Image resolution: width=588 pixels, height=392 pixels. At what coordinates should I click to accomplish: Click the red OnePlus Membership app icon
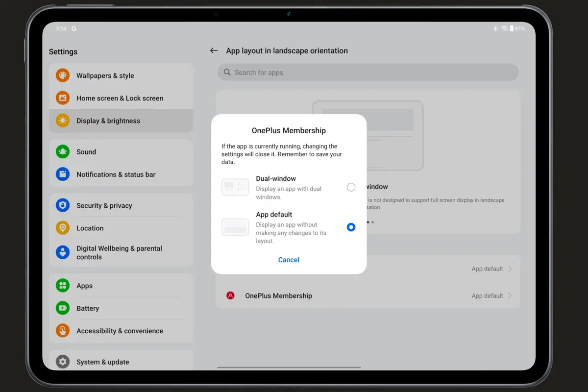point(230,295)
